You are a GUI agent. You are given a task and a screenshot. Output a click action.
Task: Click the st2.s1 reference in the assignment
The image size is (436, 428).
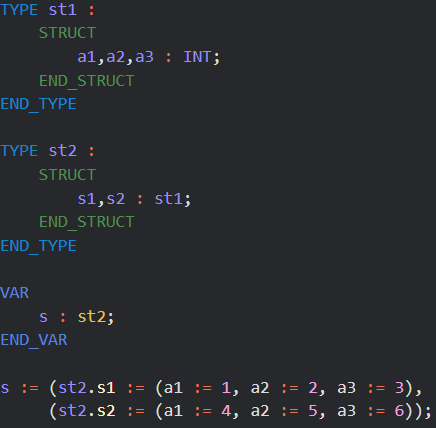(87, 388)
